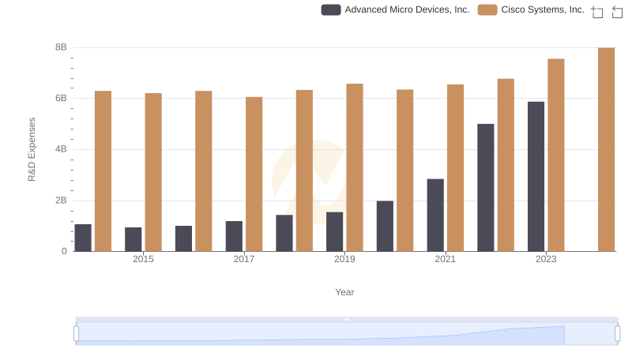Click Cisco bar for 2021

tap(456, 168)
